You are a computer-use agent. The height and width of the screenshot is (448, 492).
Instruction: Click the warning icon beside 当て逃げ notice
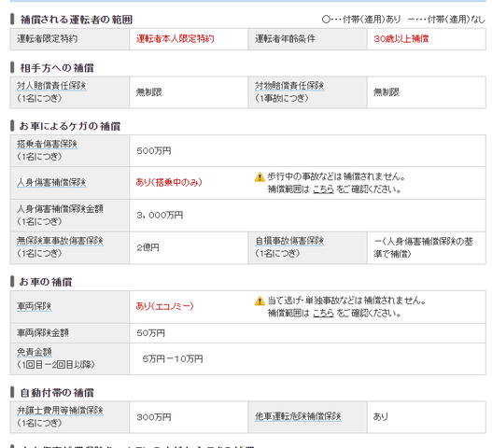[260, 301]
